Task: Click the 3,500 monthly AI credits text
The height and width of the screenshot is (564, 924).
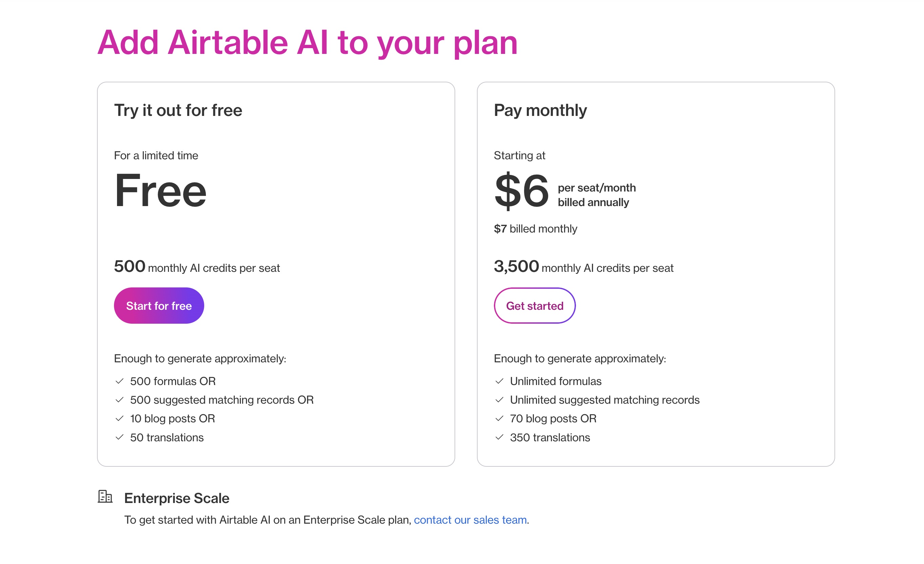Action: [583, 267]
